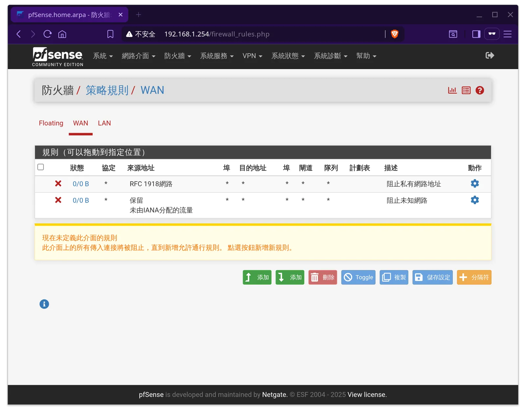The image size is (526, 420).
Task: Click the red 刪除 delete button
Action: (323, 277)
